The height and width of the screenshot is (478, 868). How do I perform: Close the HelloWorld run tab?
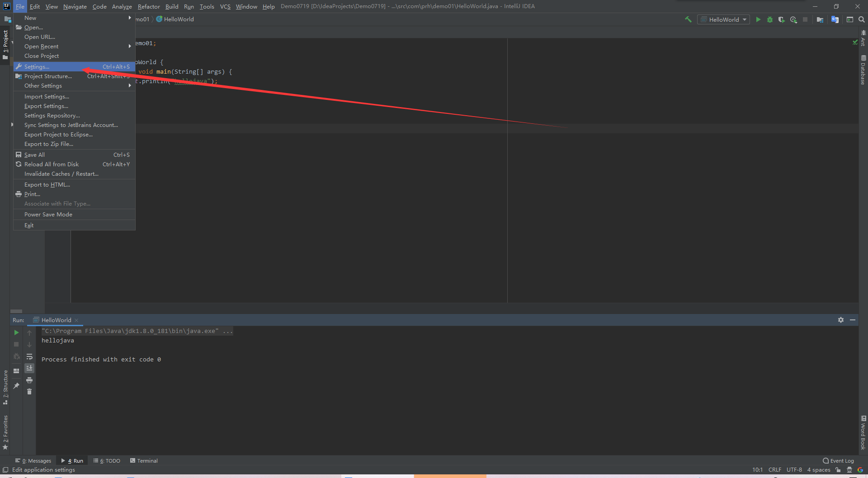[x=77, y=320]
